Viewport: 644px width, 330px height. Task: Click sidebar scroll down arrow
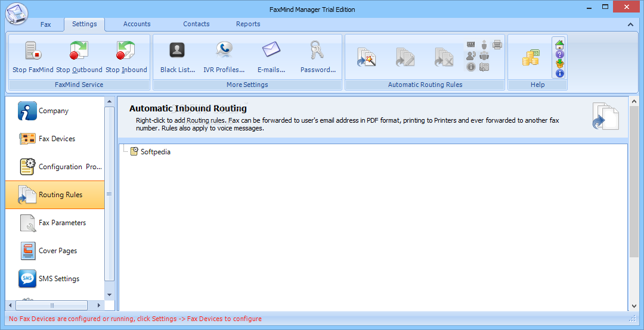[109, 295]
